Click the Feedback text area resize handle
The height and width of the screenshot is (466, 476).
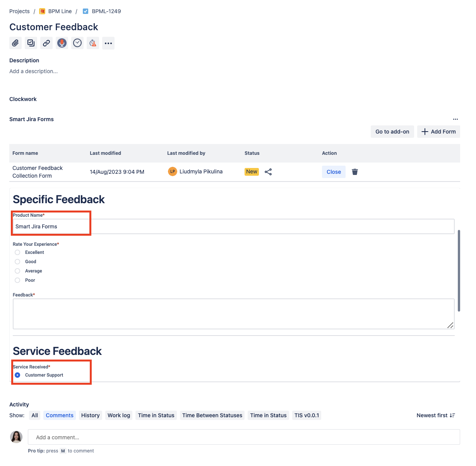[x=450, y=325]
